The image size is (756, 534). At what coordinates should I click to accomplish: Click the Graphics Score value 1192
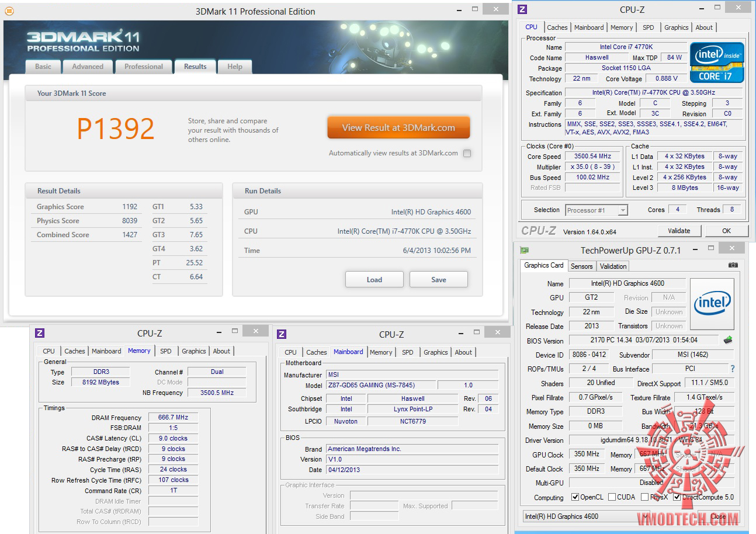[x=130, y=207]
